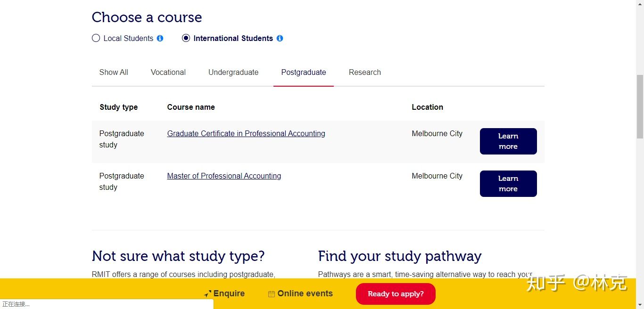Screen dimensions: 644x309
Task: Switch to the Show All tab
Action: click(x=114, y=72)
